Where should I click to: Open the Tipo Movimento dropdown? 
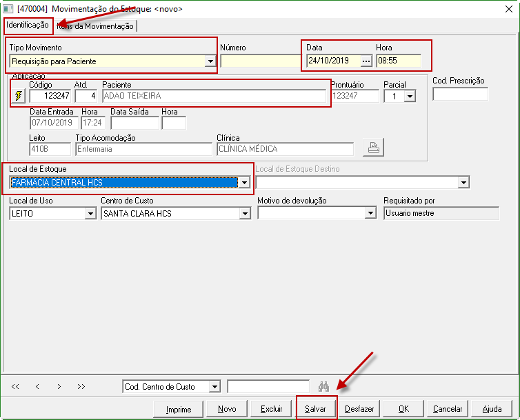coord(210,61)
